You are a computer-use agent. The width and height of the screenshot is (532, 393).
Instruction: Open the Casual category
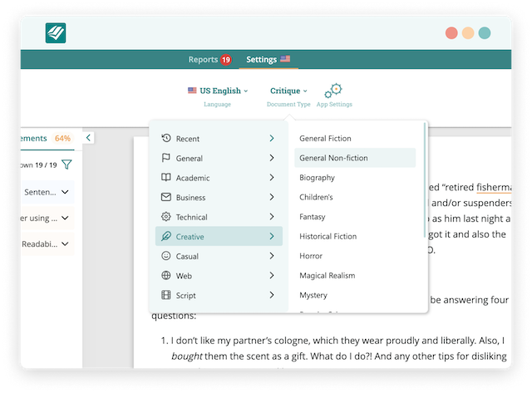(x=219, y=256)
